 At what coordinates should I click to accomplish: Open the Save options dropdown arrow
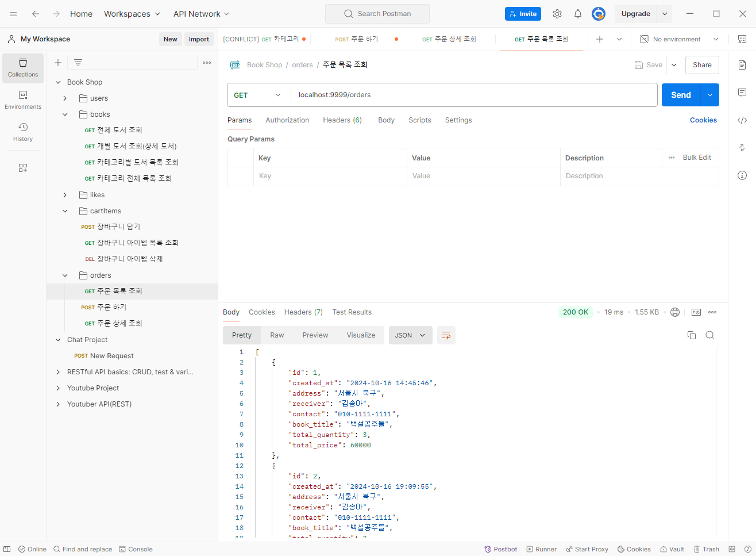click(x=674, y=65)
